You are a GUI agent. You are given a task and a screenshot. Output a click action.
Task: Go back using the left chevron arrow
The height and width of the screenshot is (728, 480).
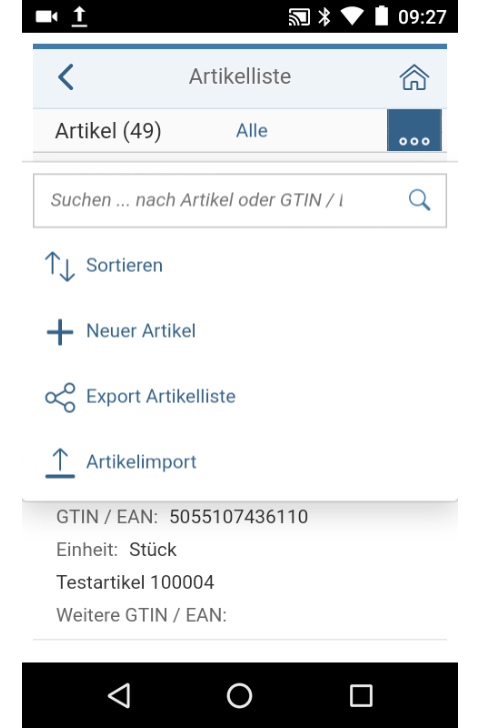point(66,77)
